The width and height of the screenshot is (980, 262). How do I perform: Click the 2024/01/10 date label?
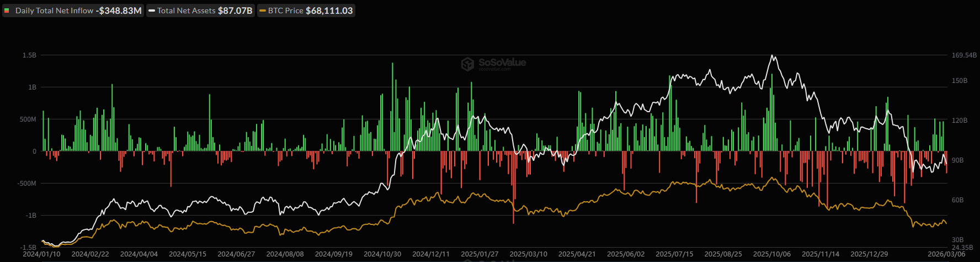coord(41,254)
